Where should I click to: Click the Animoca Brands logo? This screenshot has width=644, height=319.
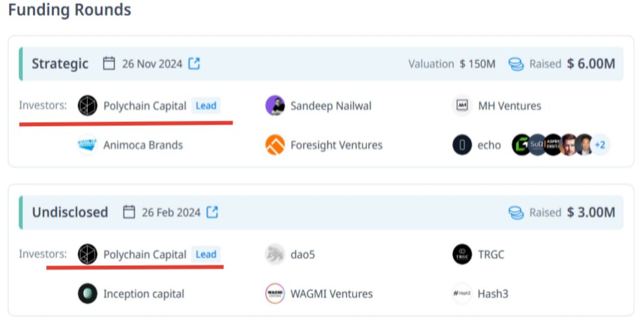pos(88,145)
